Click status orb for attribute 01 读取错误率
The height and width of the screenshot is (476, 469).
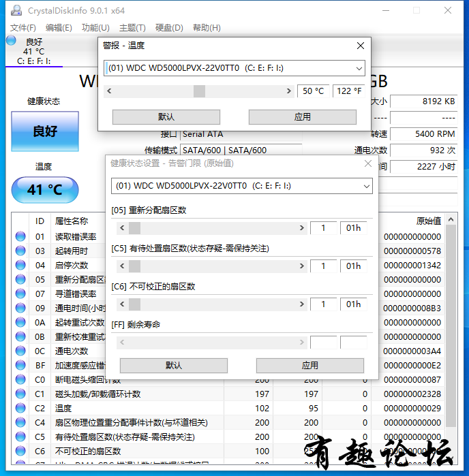pyautogui.click(x=20, y=236)
